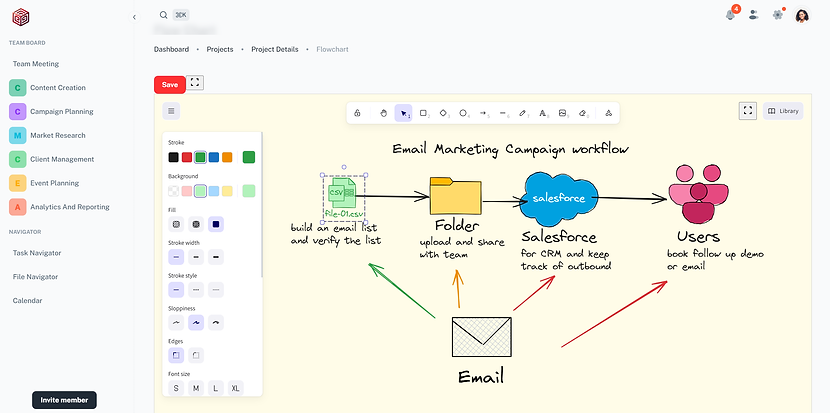Choose solid fill style
830x413 pixels.
[x=215, y=225]
